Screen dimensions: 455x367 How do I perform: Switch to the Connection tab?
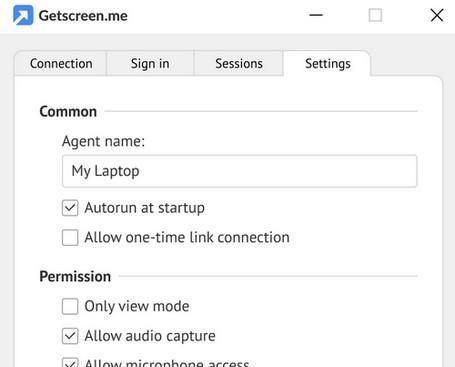(61, 63)
